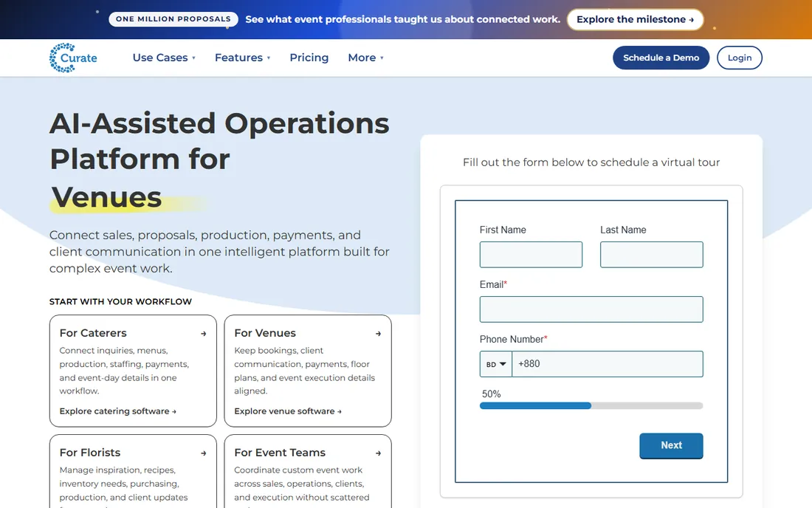The width and height of the screenshot is (812, 508).
Task: Click the ONE MILLION PROPOSALS badge
Action: click(x=173, y=19)
